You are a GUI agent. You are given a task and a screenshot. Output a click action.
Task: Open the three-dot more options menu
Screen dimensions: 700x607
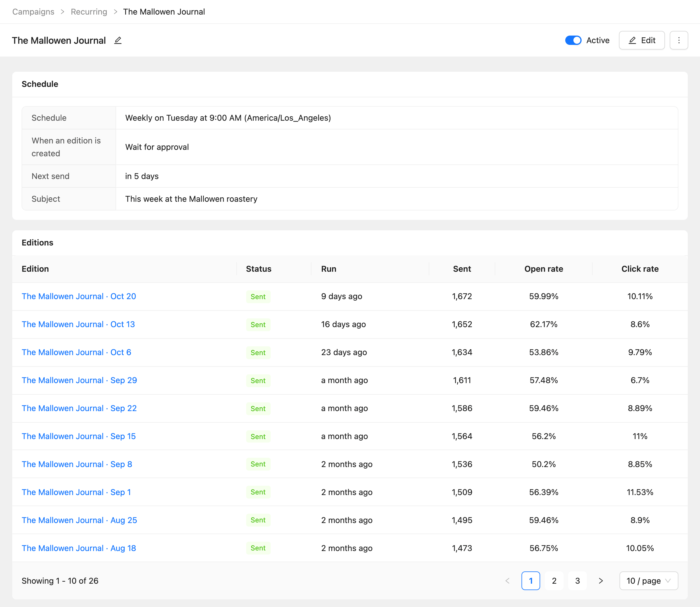click(x=679, y=40)
